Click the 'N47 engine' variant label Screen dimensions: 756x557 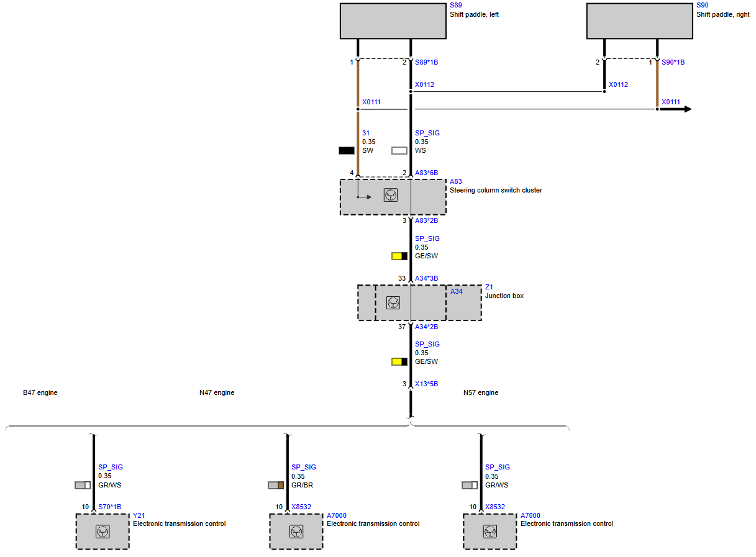tap(217, 392)
